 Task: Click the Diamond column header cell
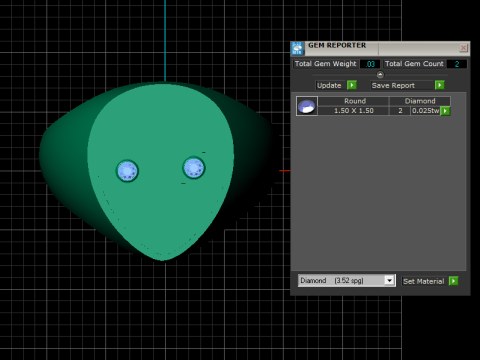coord(420,101)
